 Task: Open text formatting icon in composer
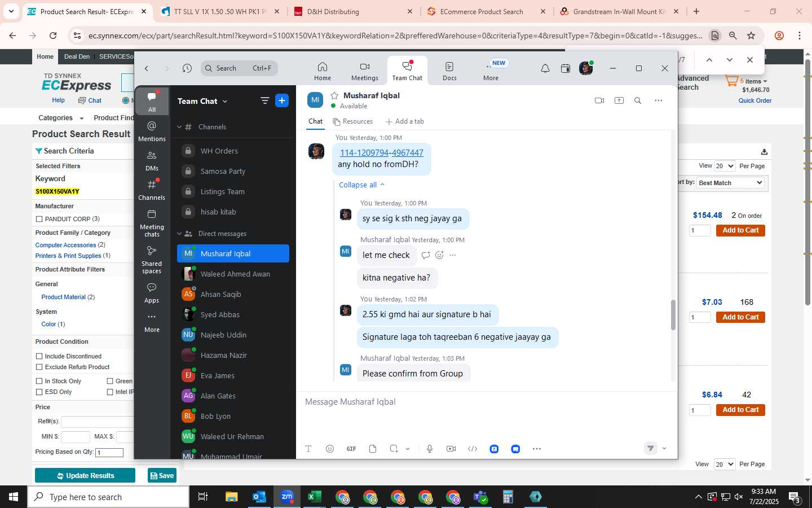[308, 449]
